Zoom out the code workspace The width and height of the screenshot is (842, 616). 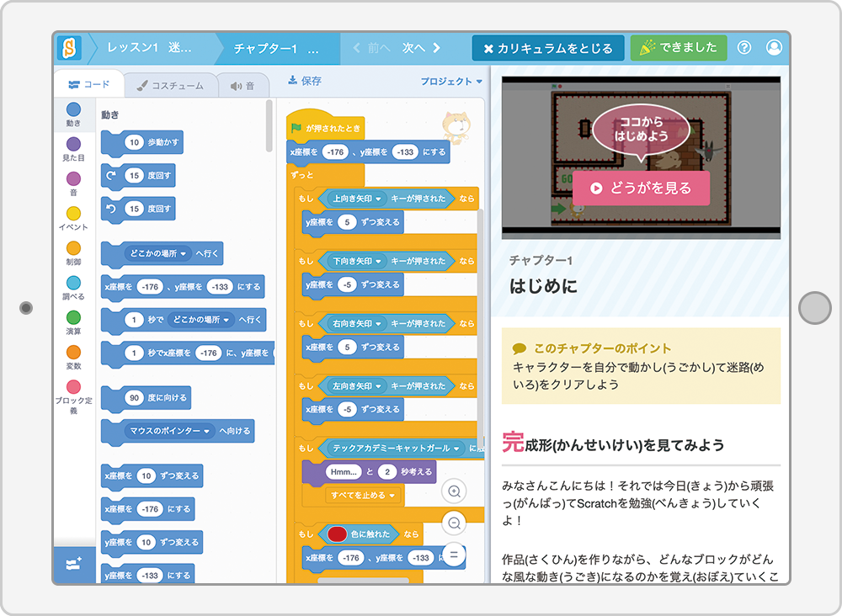coord(455,523)
